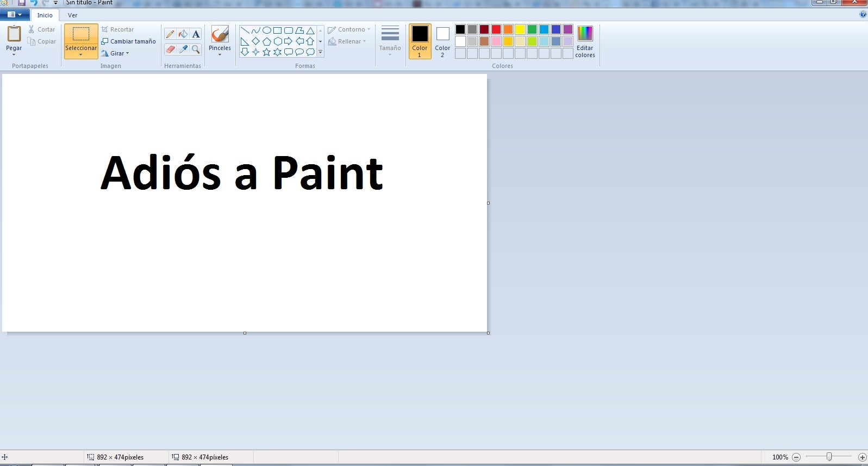
Task: Select the Pencil tool
Action: [x=170, y=34]
